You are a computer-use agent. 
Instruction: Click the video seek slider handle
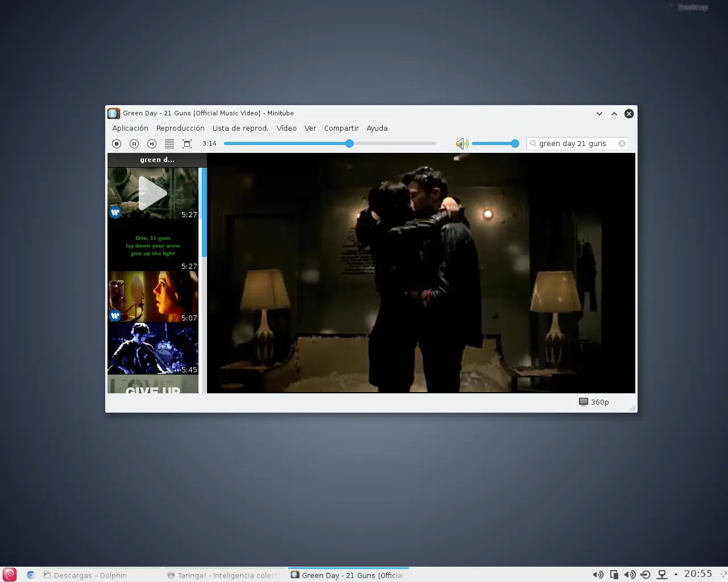(350, 144)
